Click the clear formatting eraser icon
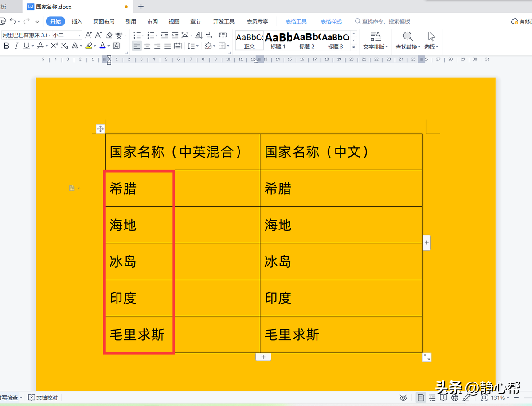 click(x=109, y=35)
